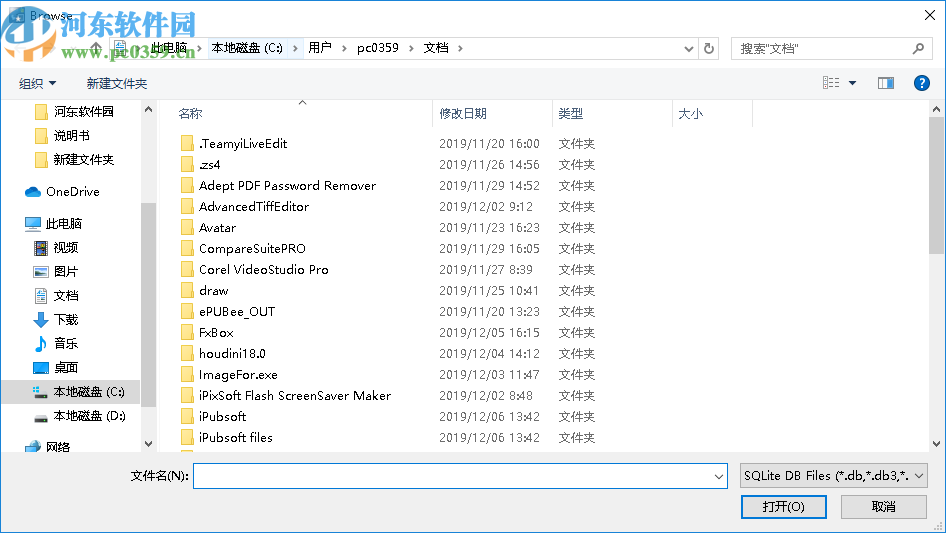Click the refresh icon in address bar
This screenshot has height=533, width=946.
click(x=709, y=48)
